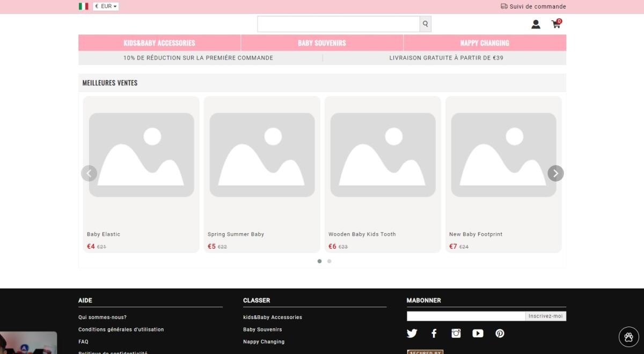
Task: Open the NAPPY CHANGING category
Action: point(484,42)
